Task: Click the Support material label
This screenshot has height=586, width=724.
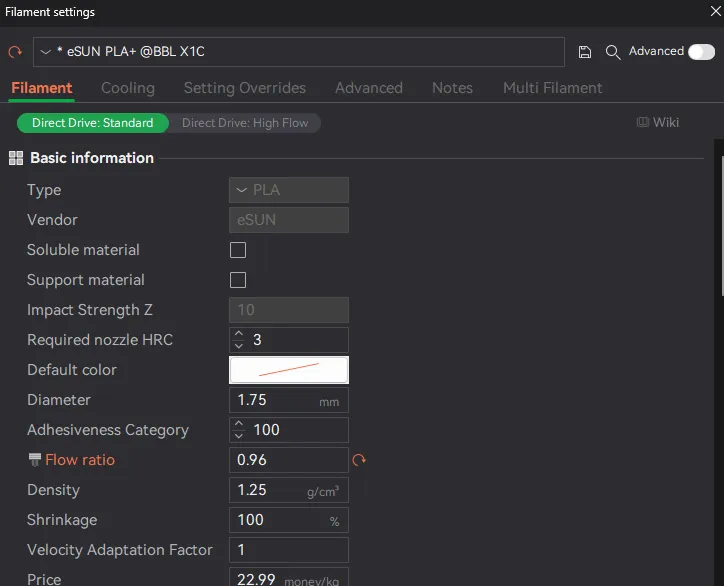Action: [86, 280]
